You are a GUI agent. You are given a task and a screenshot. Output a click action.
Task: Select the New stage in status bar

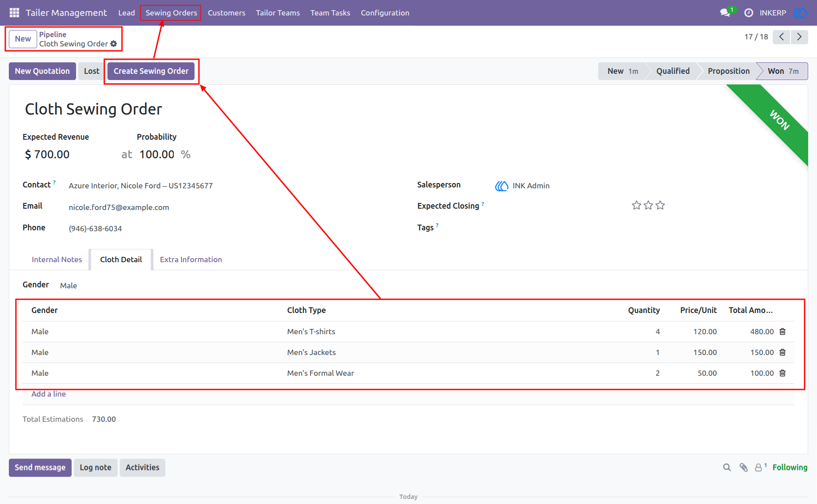(622, 71)
